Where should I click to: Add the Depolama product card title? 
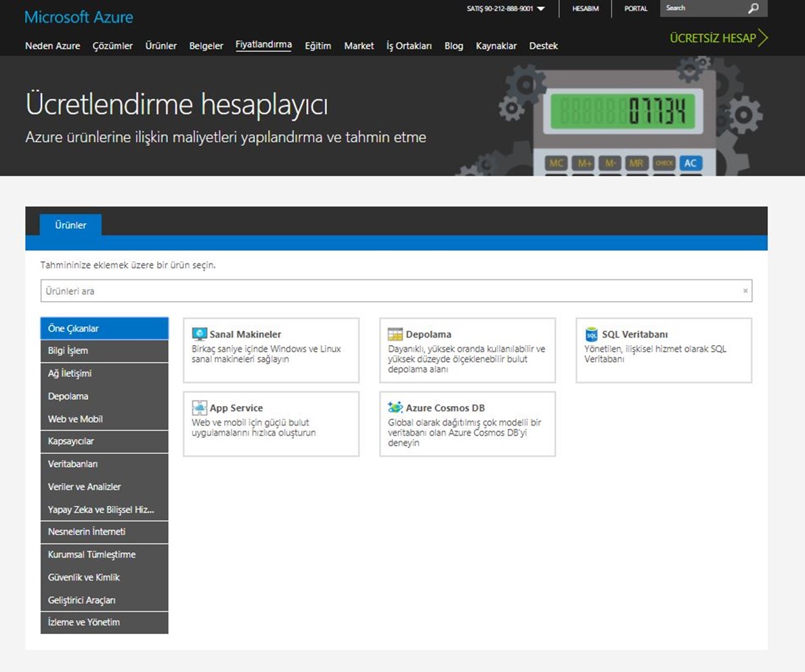(428, 334)
